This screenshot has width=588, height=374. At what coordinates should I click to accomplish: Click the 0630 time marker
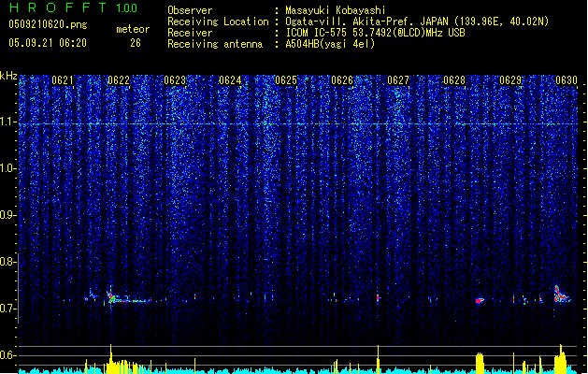(566, 80)
